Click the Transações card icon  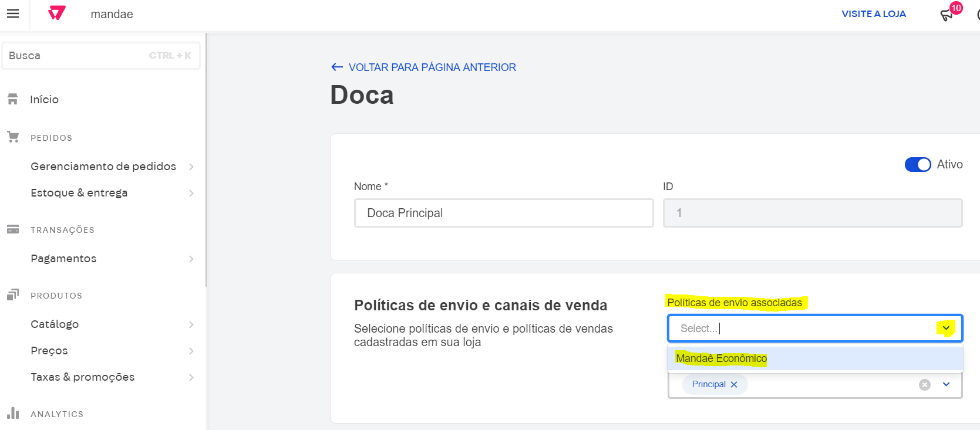(x=13, y=229)
